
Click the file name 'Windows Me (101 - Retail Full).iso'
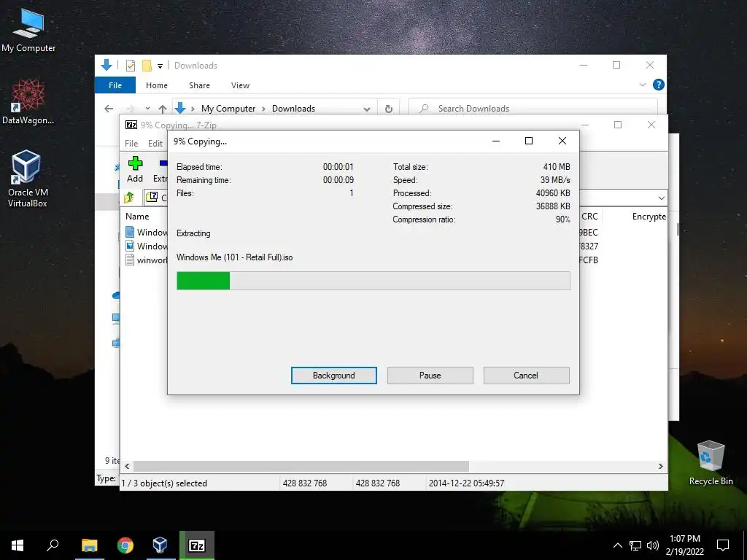pyautogui.click(x=234, y=257)
